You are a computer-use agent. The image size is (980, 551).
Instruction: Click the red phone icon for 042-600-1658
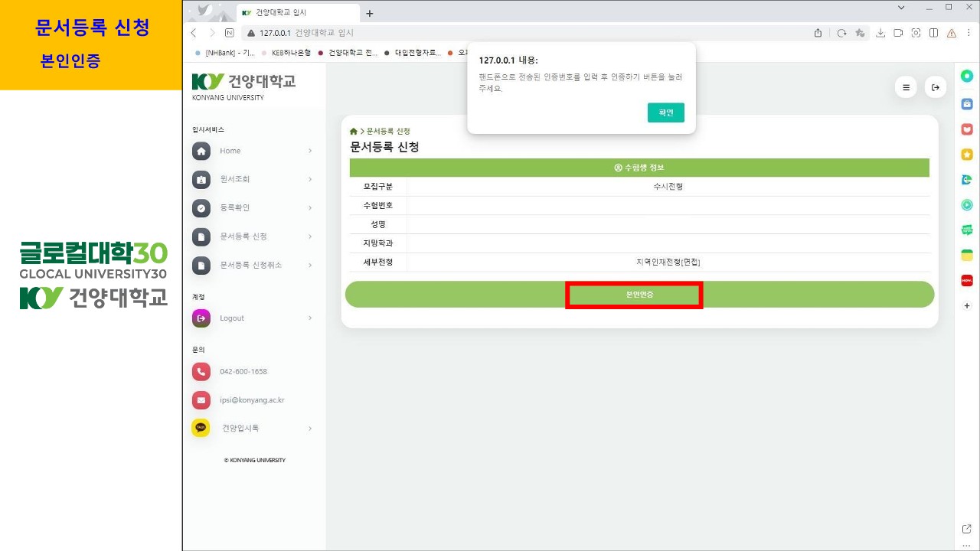click(201, 371)
